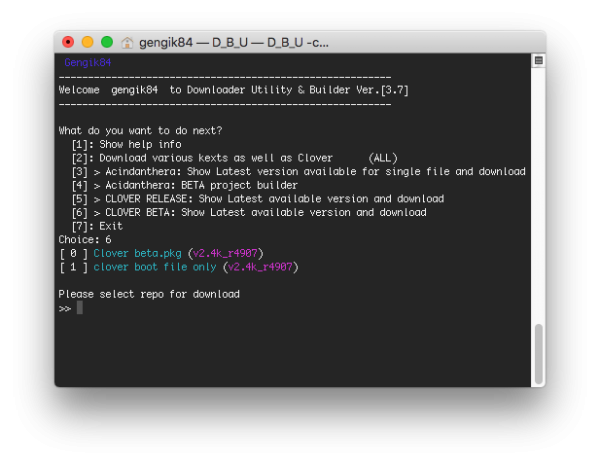The height and width of the screenshot is (465, 600).
Task: Click the terminal alternate-screen icon at top right
Action: [538, 60]
